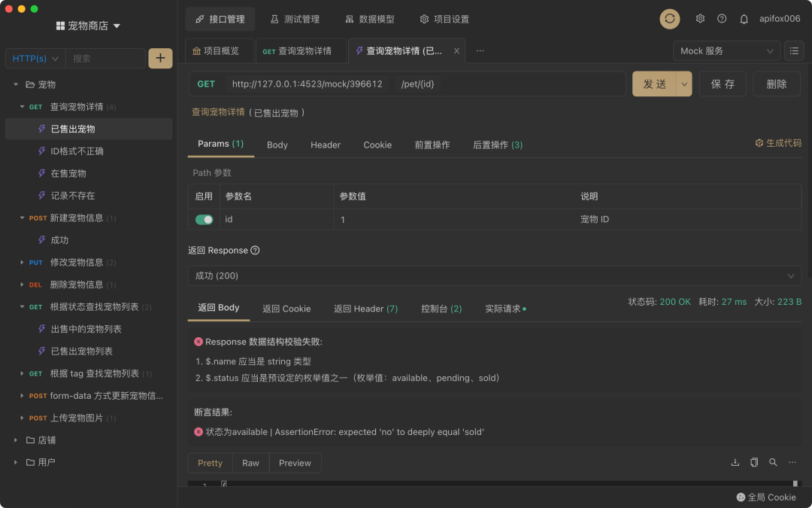812x508 pixels.
Task: Switch to the Body request tab
Action: coord(277,144)
